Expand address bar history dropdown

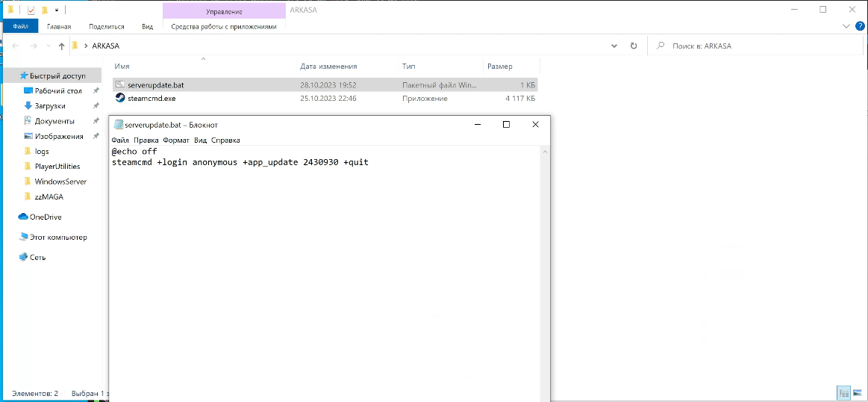[614, 46]
